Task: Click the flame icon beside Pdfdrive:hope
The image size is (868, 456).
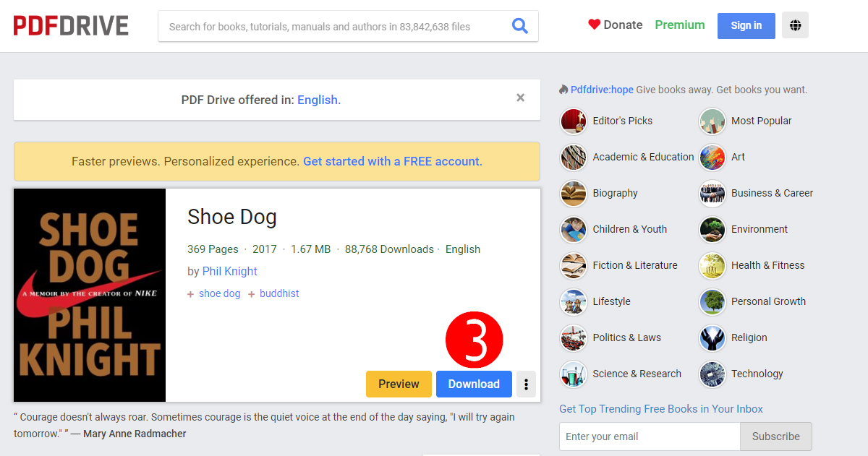Action: point(564,90)
